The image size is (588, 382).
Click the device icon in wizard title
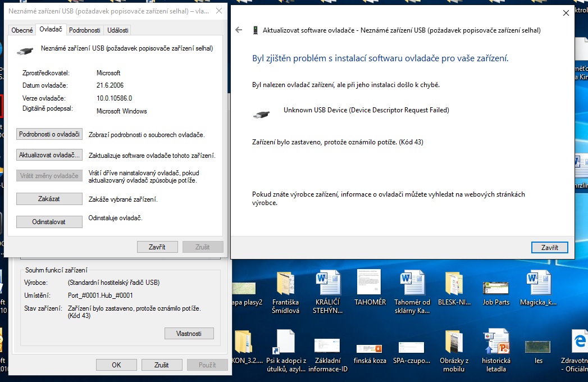point(256,30)
